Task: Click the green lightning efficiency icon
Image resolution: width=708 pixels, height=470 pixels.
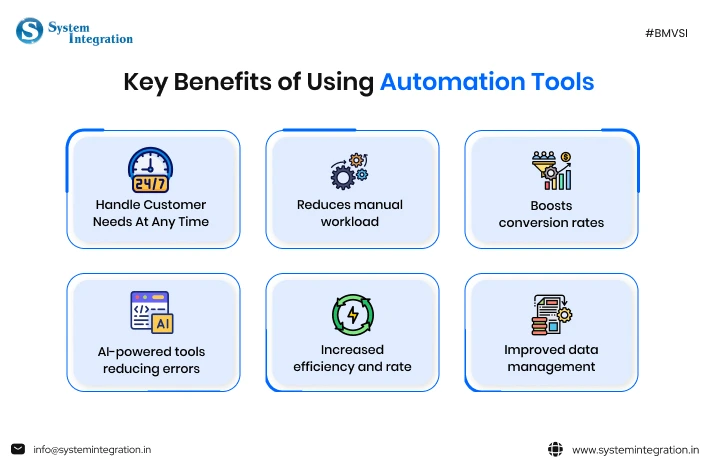Action: [351, 314]
